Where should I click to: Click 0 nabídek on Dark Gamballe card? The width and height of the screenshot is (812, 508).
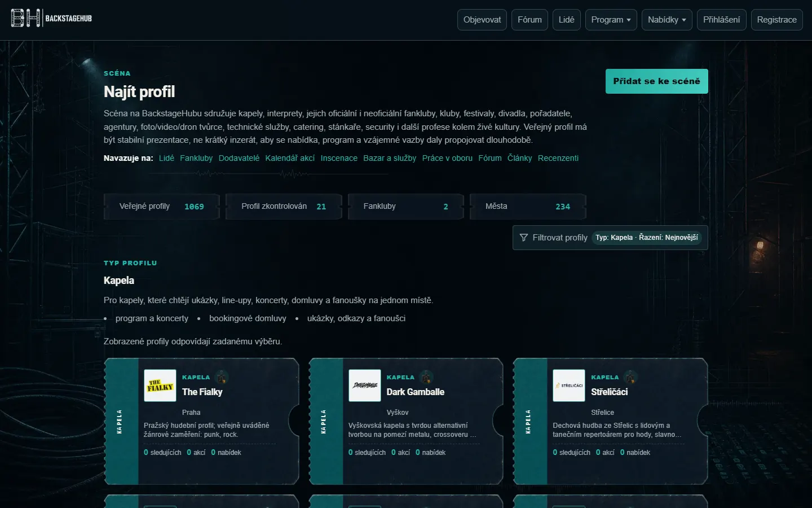[x=431, y=453]
